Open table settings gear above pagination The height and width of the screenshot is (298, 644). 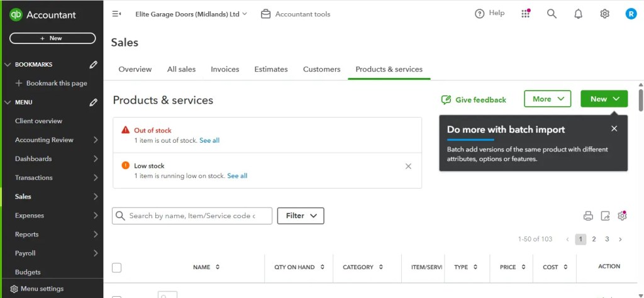pyautogui.click(x=622, y=216)
